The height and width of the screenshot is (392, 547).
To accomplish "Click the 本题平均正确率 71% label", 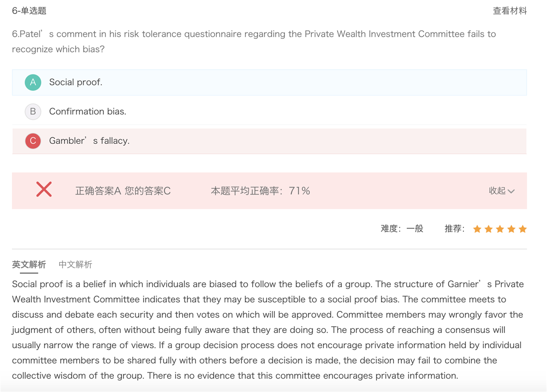I will pos(260,191).
